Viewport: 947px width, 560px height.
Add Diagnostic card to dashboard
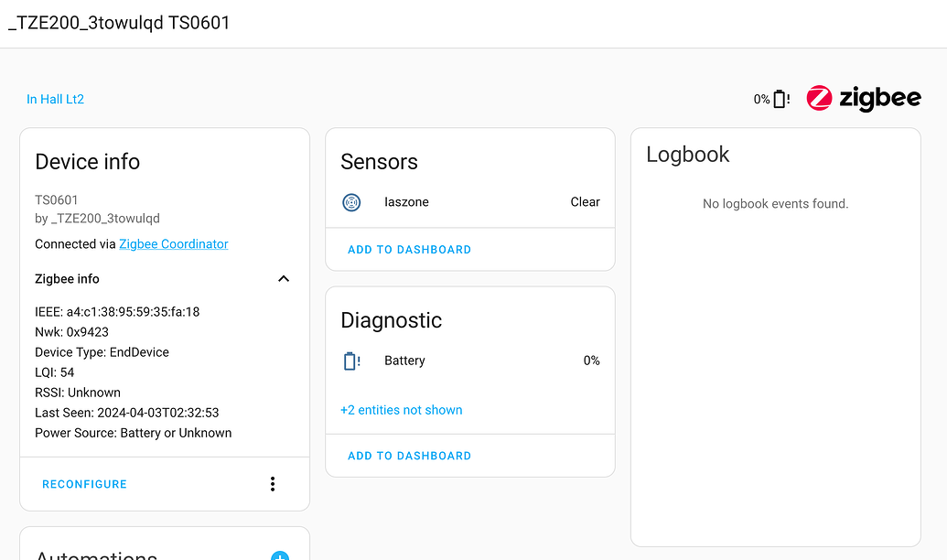[410, 456]
